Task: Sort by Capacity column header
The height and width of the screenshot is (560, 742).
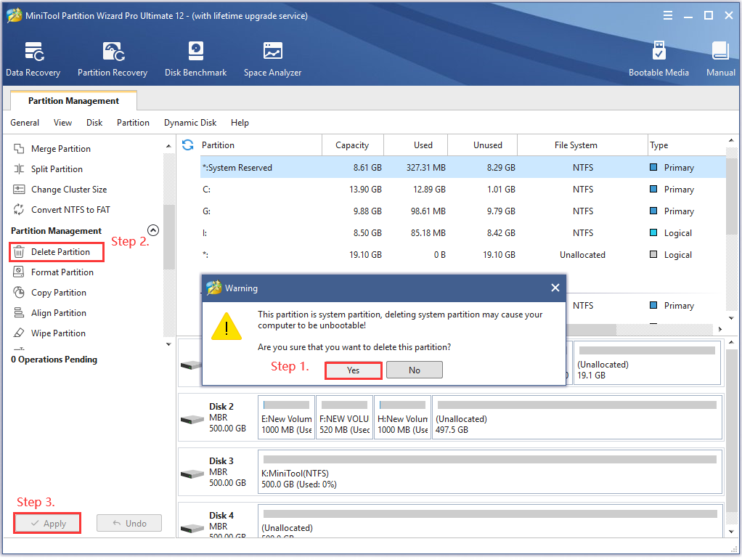Action: [353, 146]
